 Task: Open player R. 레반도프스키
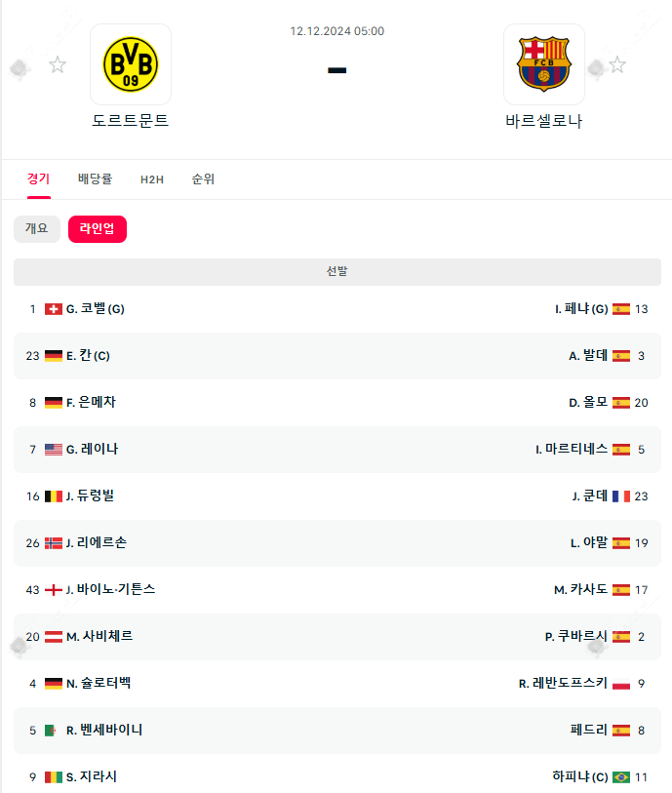(563, 684)
